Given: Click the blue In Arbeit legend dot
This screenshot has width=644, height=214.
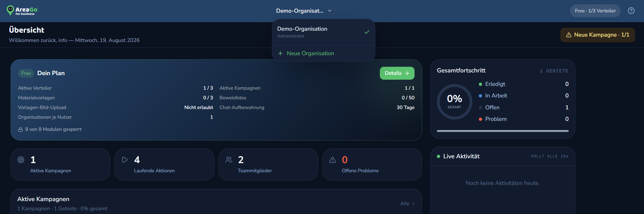Looking at the screenshot, I should [480, 96].
